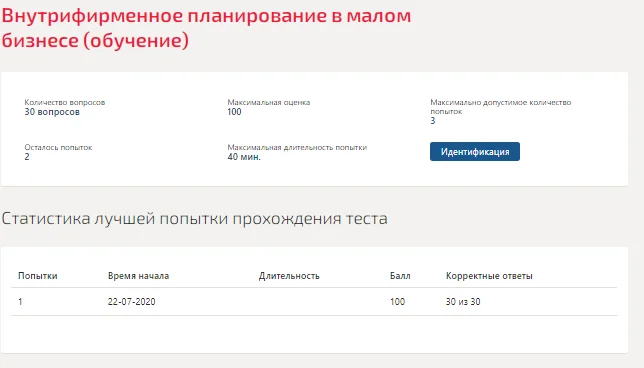This screenshot has width=644, height=368.
Task: Click the Идентификация button
Action: [475, 152]
